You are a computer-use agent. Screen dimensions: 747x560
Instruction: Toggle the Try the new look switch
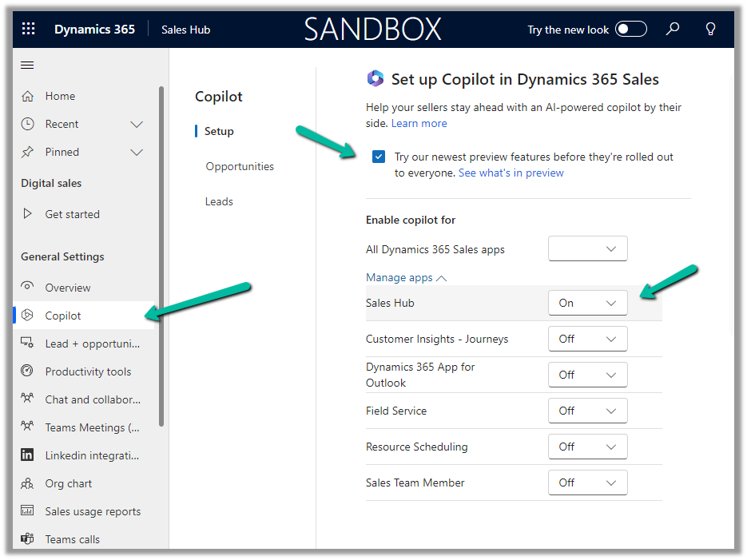(631, 30)
